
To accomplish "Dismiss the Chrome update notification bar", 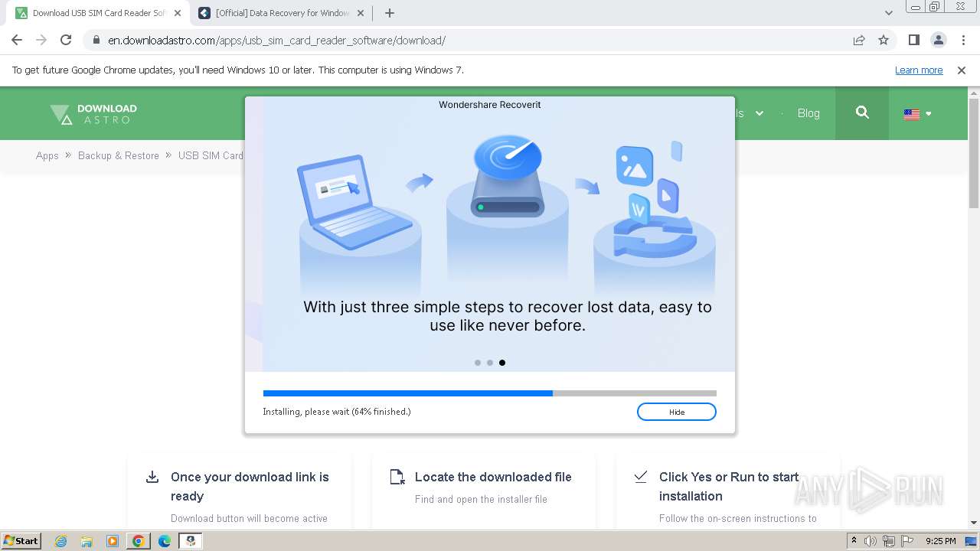I will click(962, 70).
